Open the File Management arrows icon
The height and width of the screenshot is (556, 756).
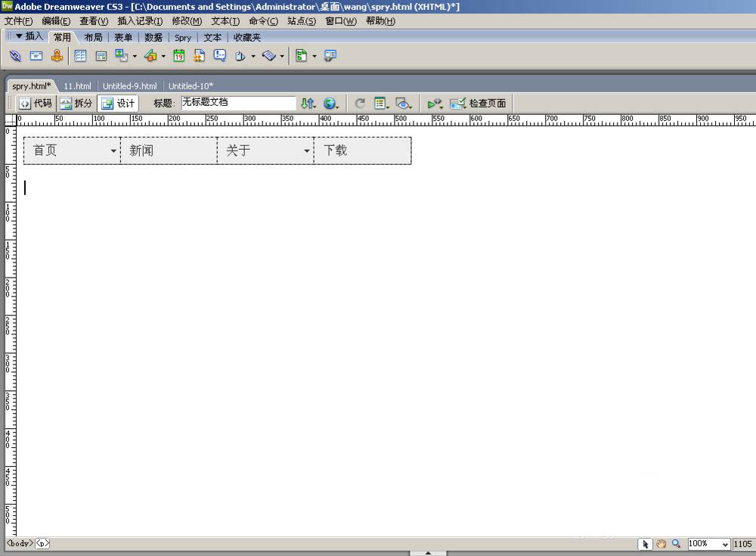point(308,104)
